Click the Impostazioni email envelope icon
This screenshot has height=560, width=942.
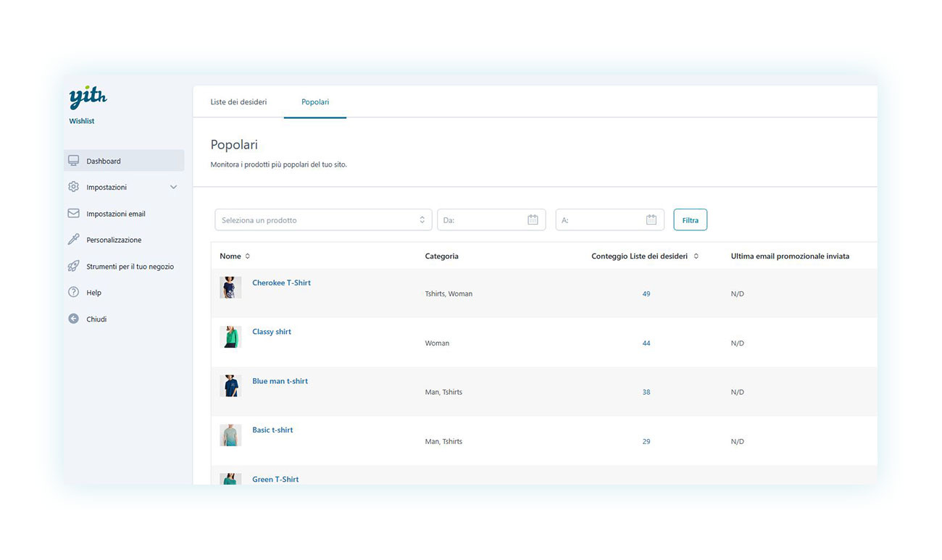[x=73, y=214]
